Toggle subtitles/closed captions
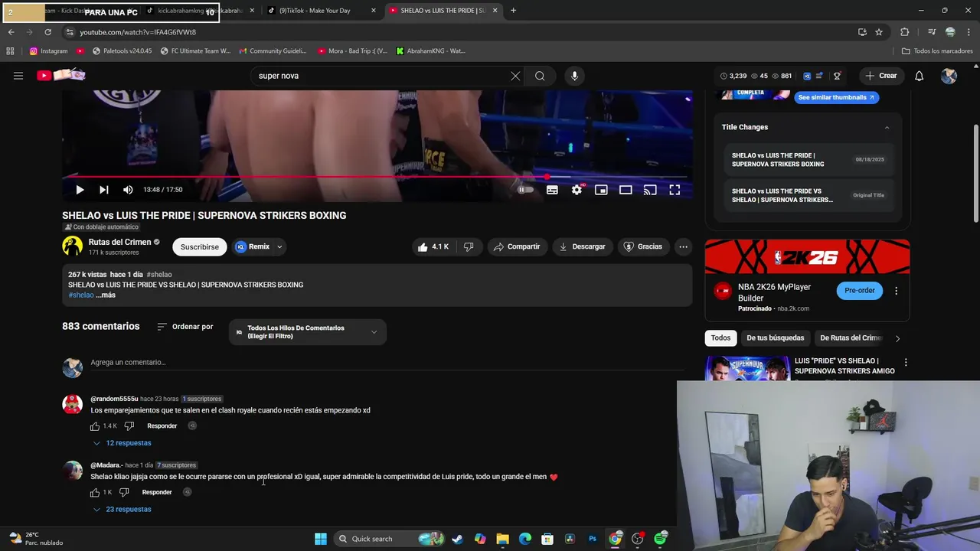 552,190
